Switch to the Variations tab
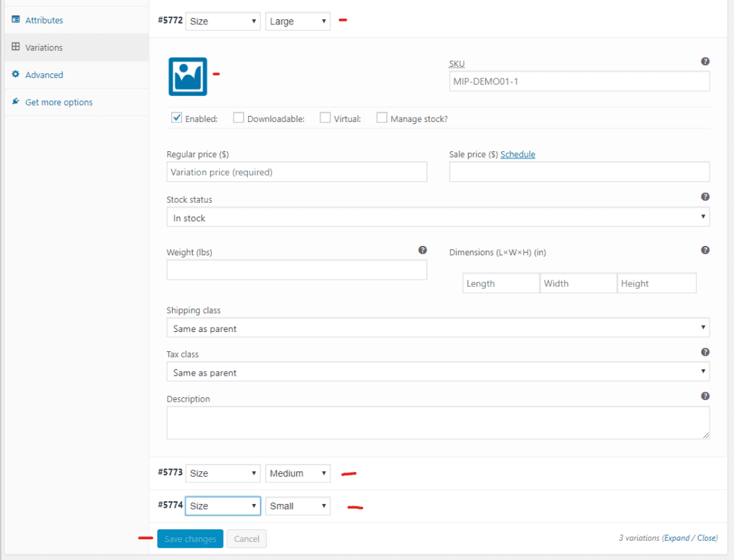This screenshot has height=560, width=734. click(x=77, y=47)
